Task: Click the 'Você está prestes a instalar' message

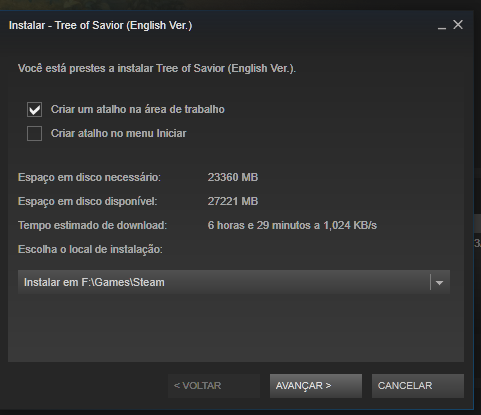Action: pyautogui.click(x=157, y=68)
